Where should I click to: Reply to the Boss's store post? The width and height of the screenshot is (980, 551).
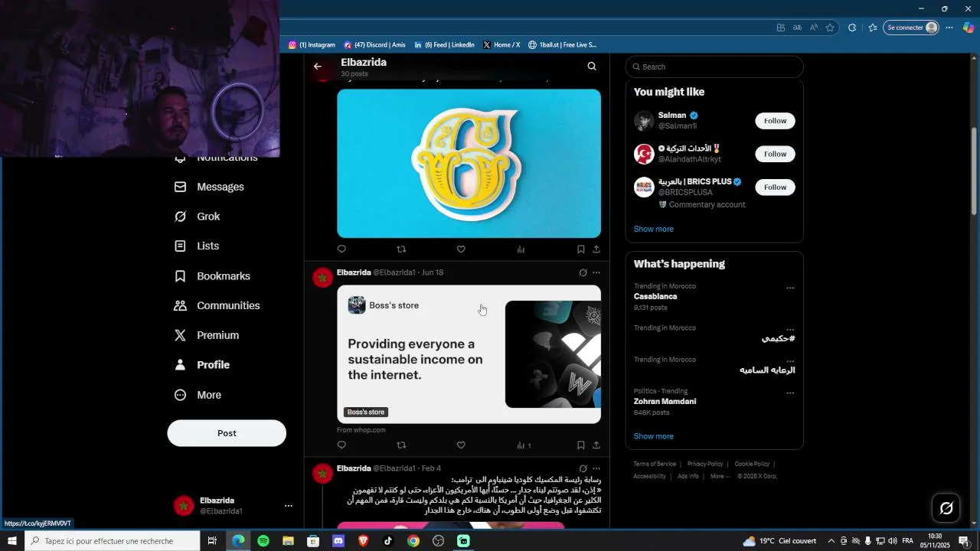(341, 445)
